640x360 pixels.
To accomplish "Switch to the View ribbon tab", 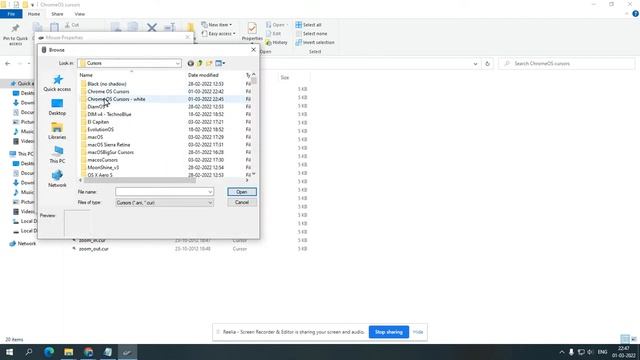I will pyautogui.click(x=80, y=14).
